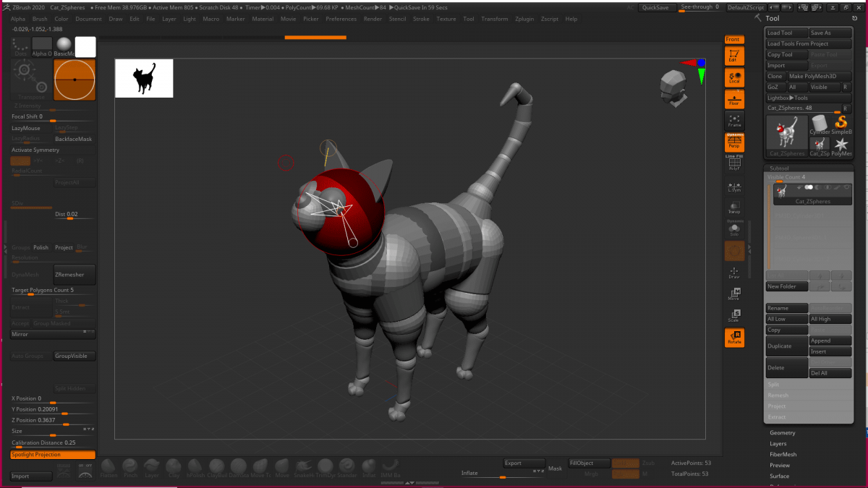Click the ZRemesher button
The image size is (868, 488).
74,275
